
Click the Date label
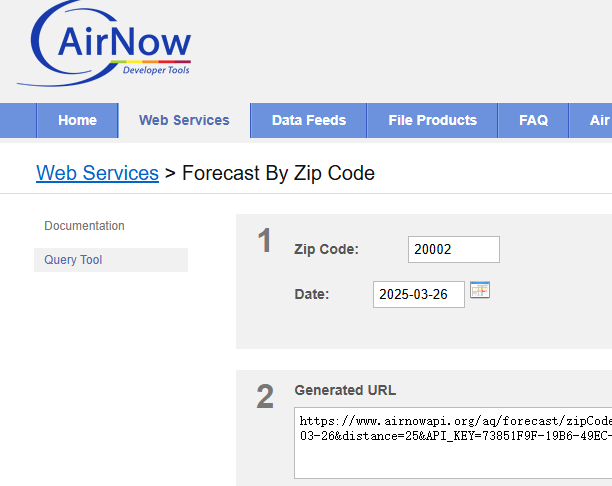pos(312,294)
